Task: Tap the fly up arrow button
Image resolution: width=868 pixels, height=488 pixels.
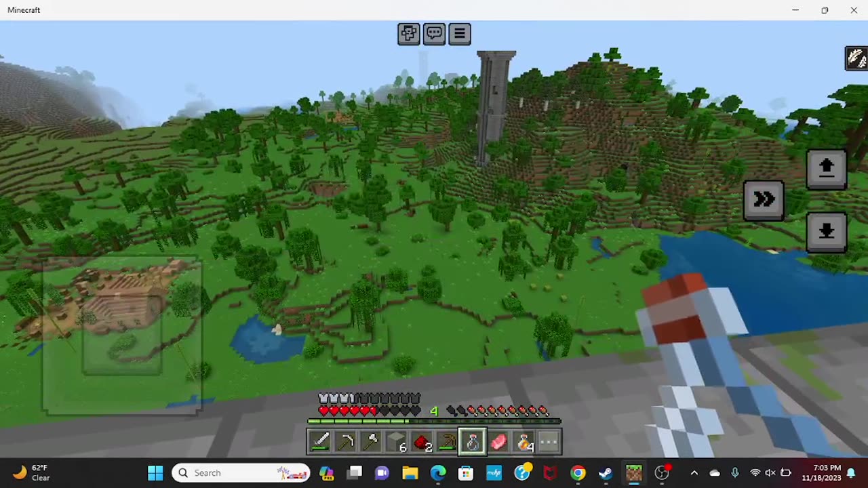Action: (x=826, y=168)
